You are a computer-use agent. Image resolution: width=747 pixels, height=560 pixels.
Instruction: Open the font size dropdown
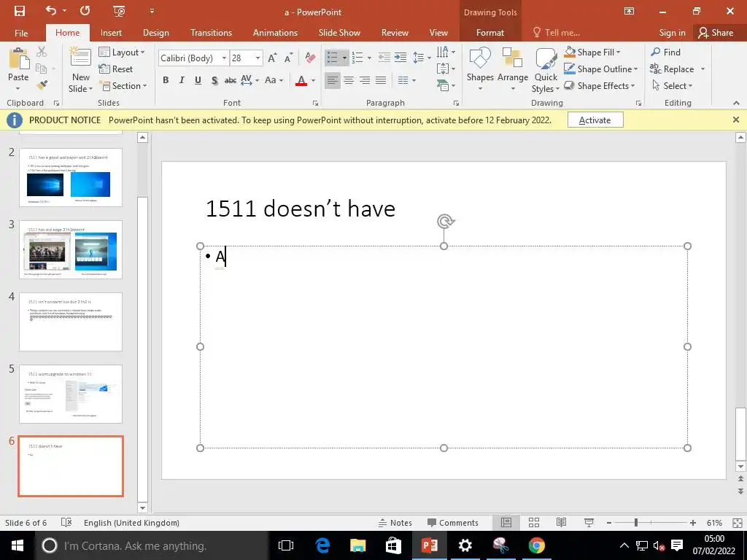click(x=258, y=58)
